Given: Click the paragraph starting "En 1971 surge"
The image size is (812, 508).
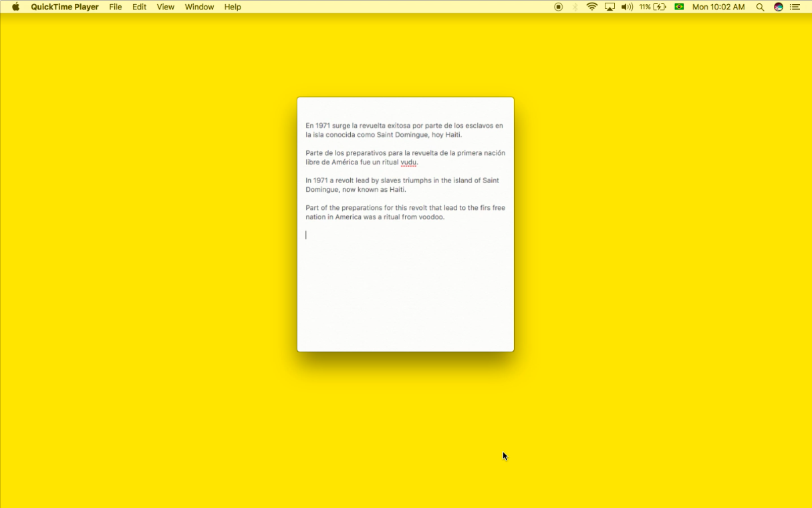Looking at the screenshot, I should click(x=404, y=130).
